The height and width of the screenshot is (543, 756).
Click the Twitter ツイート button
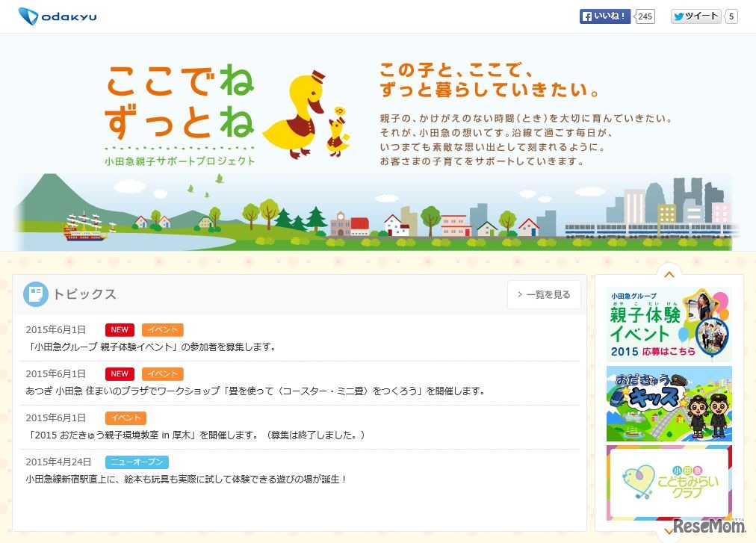(695, 16)
